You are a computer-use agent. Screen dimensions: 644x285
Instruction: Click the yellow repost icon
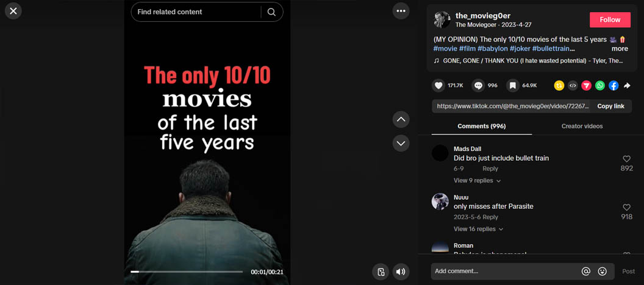pos(559,86)
